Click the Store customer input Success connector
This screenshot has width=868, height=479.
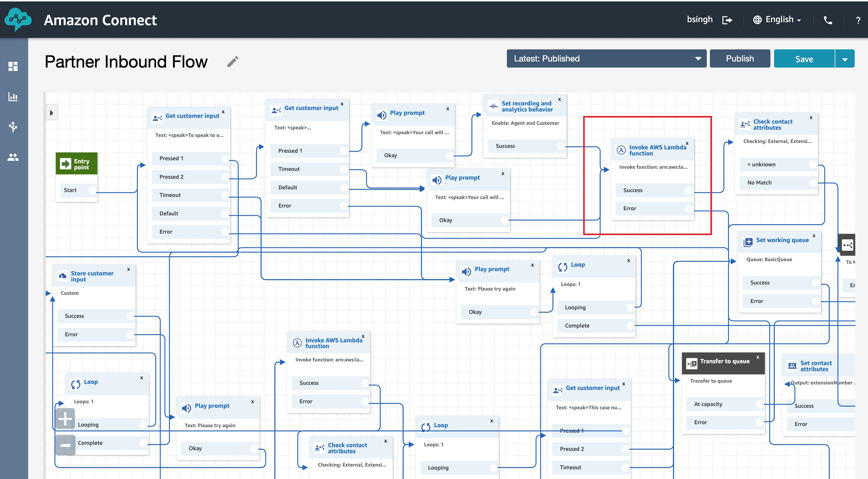coord(130,316)
